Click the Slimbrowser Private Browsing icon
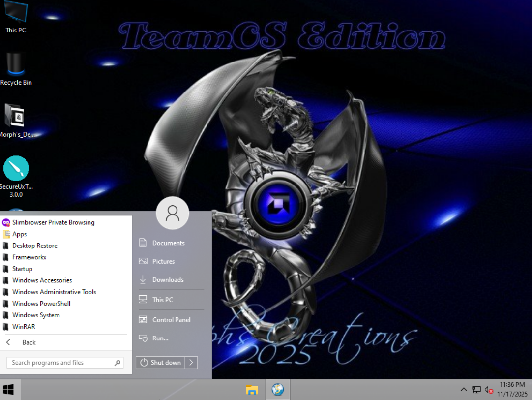532x400 pixels. (x=6, y=222)
